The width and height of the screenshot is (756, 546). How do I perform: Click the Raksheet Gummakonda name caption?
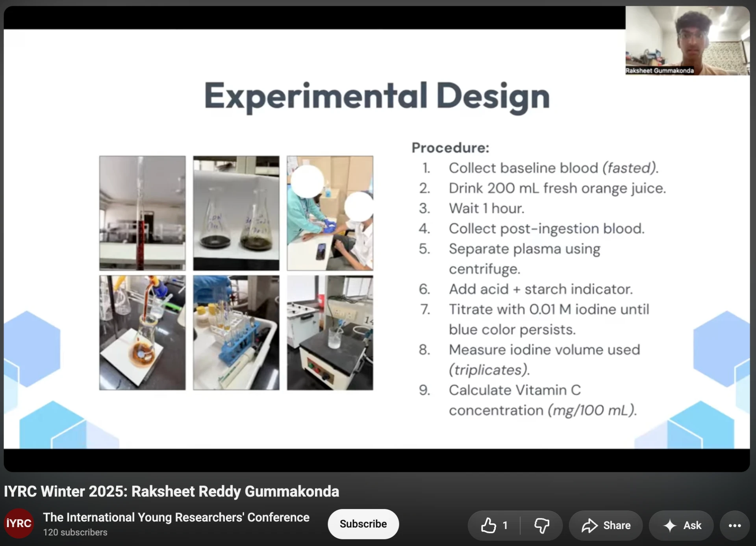click(660, 71)
